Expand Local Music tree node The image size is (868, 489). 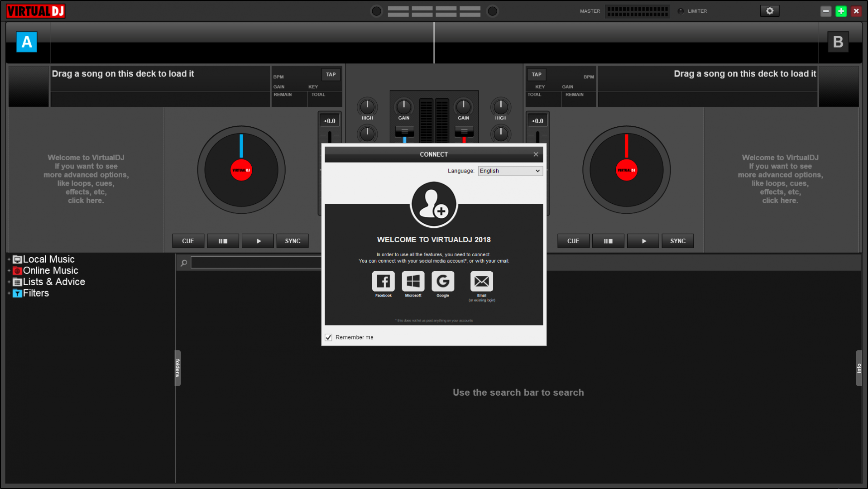point(9,259)
